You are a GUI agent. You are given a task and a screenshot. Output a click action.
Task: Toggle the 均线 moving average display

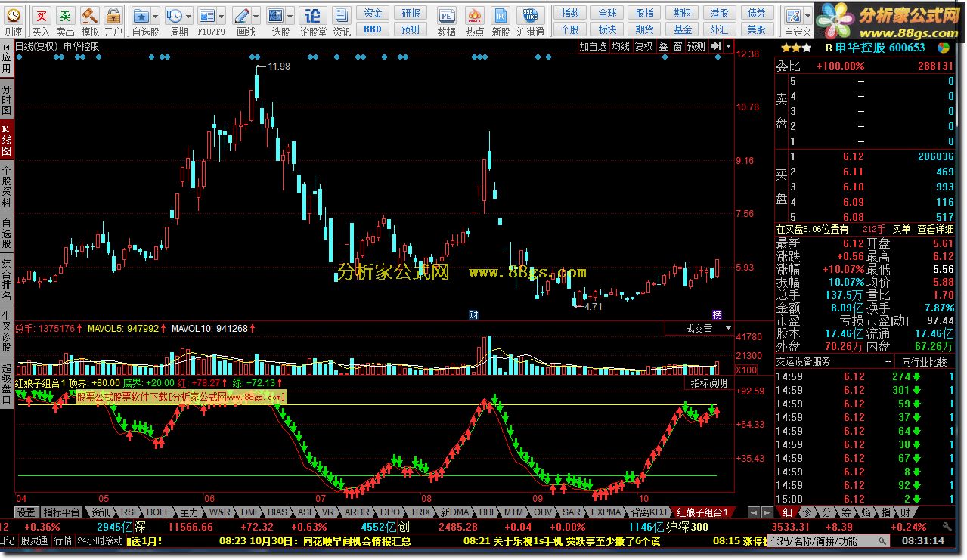pyautogui.click(x=621, y=46)
